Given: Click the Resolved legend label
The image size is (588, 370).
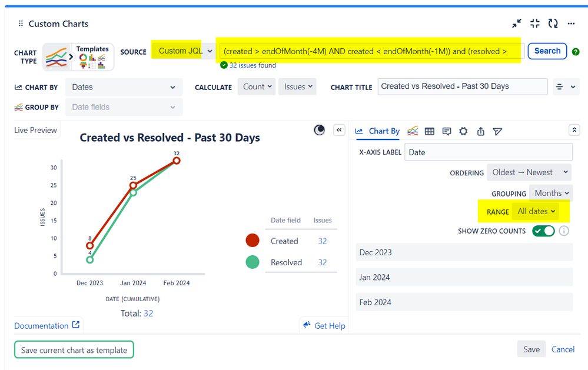Looking at the screenshot, I should [286, 262].
